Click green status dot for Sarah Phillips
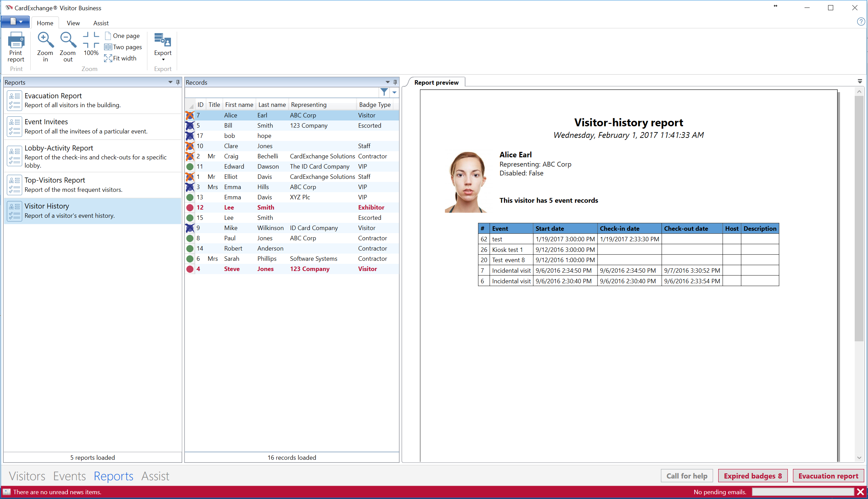868x499 pixels. [x=190, y=259]
